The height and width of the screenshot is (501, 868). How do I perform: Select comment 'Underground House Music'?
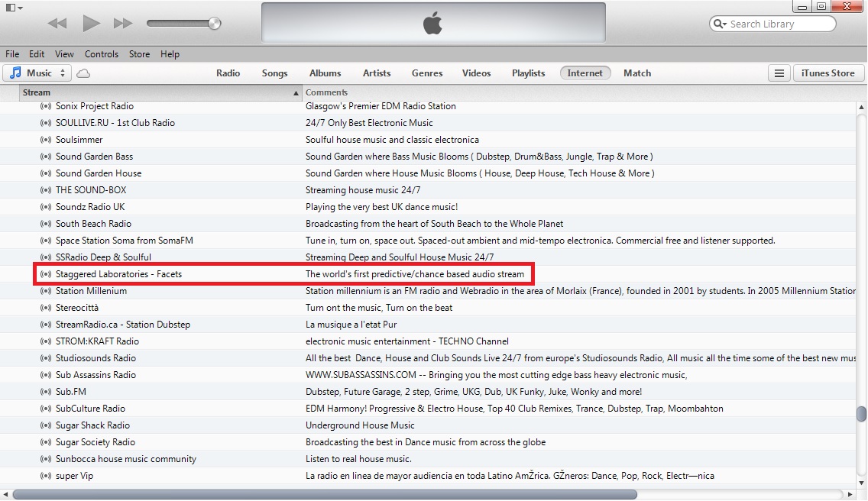tap(360, 425)
